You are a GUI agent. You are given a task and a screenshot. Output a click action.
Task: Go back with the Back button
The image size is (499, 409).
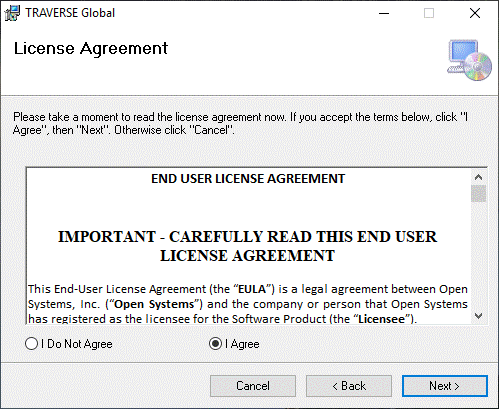(349, 386)
